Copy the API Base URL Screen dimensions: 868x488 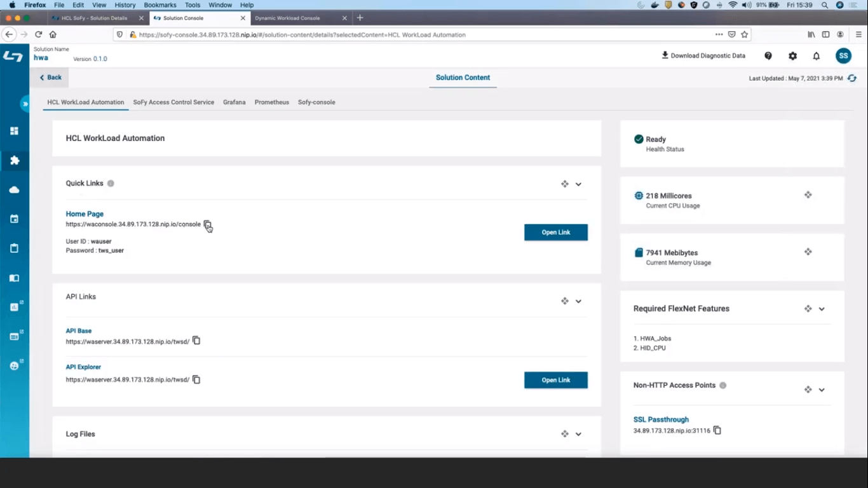pos(196,341)
